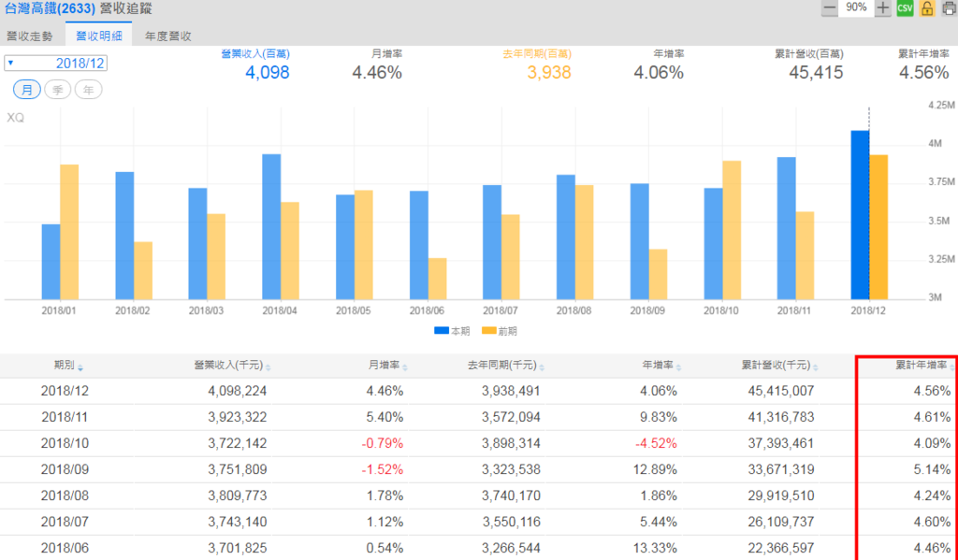The height and width of the screenshot is (560, 958).
Task: Sort by 年增率 column sort icon
Action: (679, 367)
